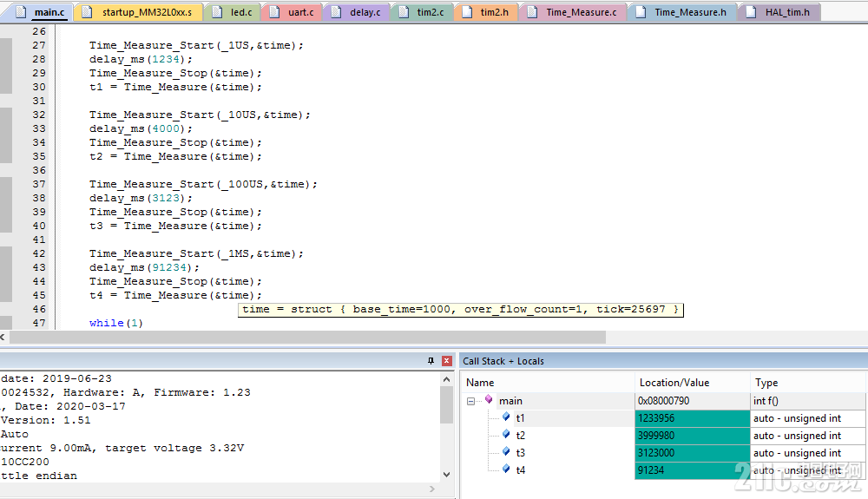Click the file icon on main.c tab

coord(21,12)
